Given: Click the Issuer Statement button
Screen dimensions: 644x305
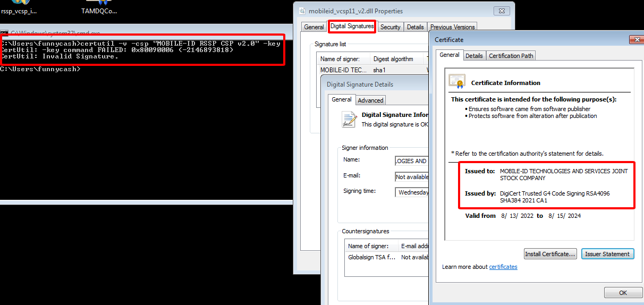Looking at the screenshot, I should tap(607, 254).
